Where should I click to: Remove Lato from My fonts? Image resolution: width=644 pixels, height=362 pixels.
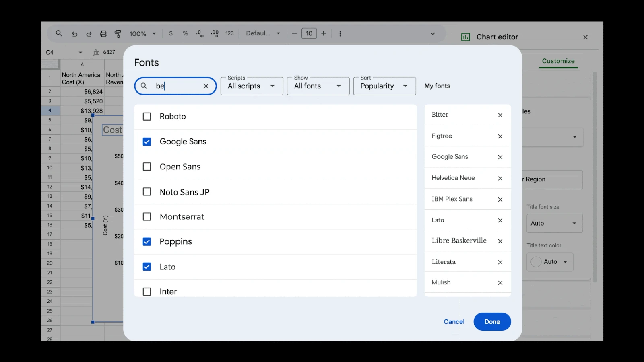[x=500, y=220]
